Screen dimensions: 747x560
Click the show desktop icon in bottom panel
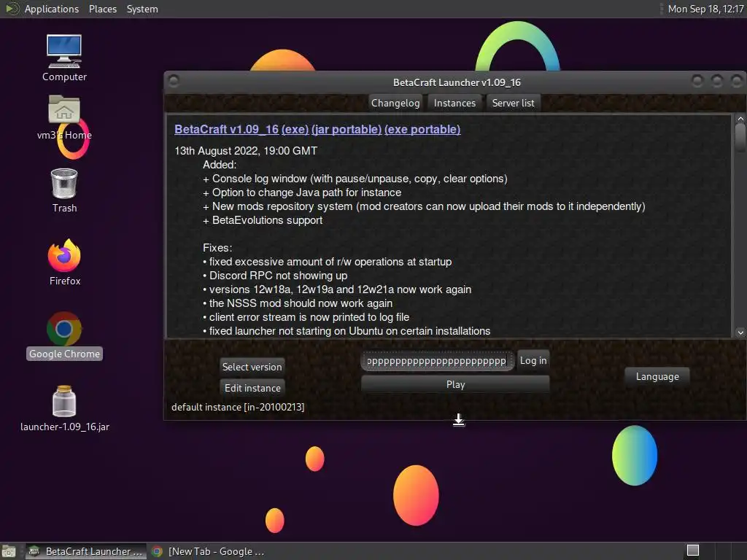coord(9,551)
